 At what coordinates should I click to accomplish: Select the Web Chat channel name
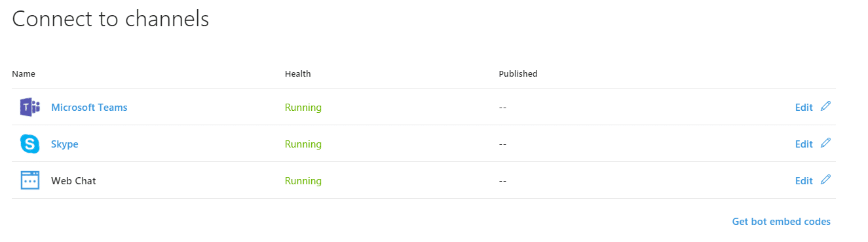pos(73,181)
